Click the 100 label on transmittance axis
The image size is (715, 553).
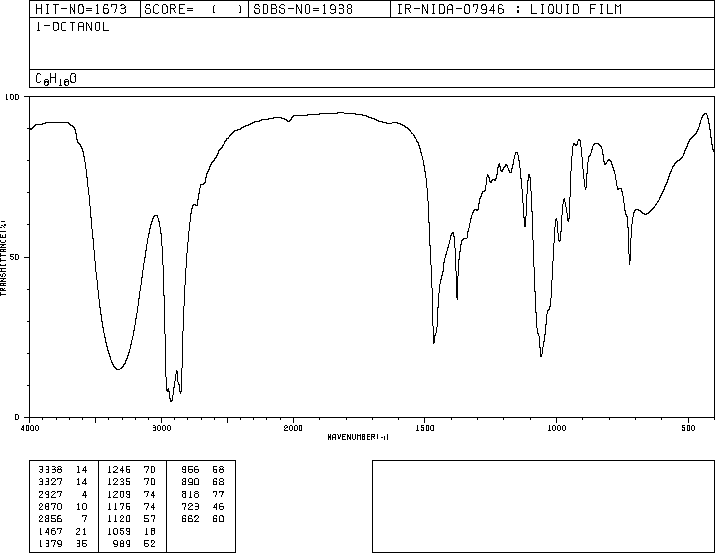(12, 97)
